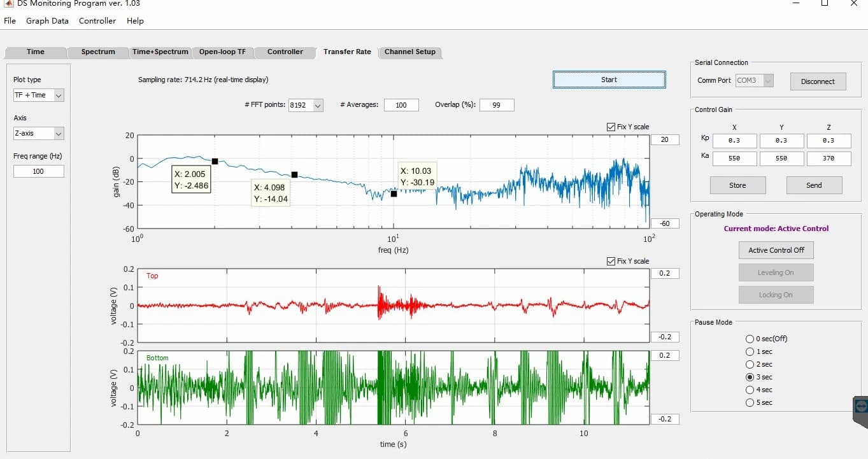Expand the Z-axis selection dropdown

pyautogui.click(x=38, y=133)
